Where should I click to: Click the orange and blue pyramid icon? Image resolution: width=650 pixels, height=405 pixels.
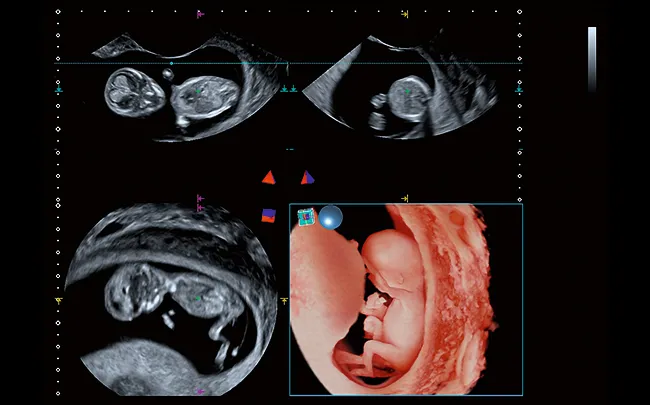[x=307, y=178]
